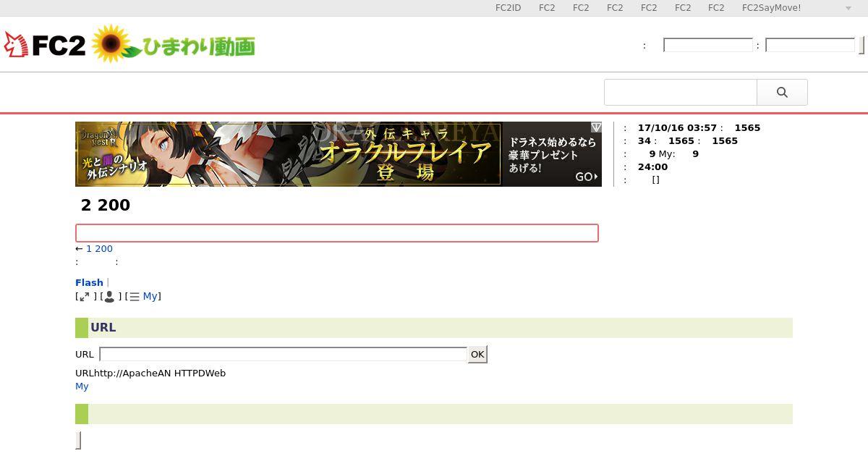
Task: Click the user silhouette icon
Action: pos(109,297)
